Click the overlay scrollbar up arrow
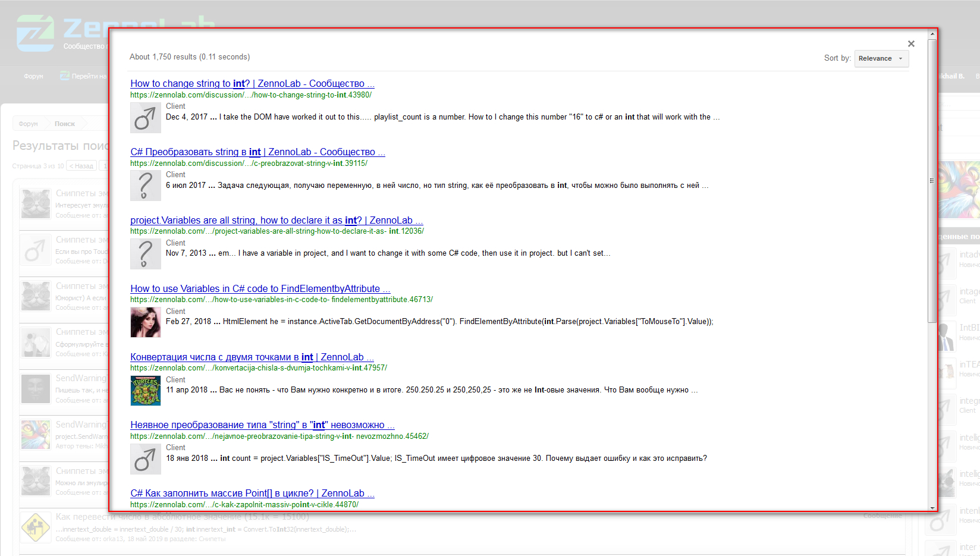Screen dimensions: 980x556 click(x=932, y=34)
